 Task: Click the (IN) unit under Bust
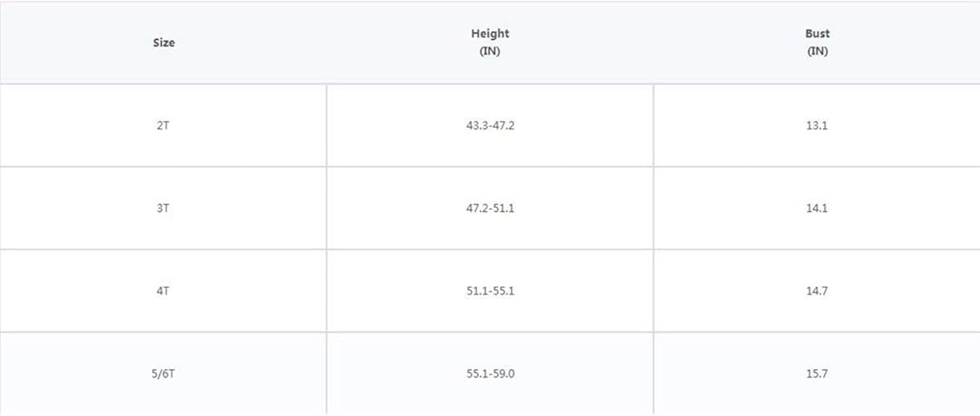[x=817, y=51]
